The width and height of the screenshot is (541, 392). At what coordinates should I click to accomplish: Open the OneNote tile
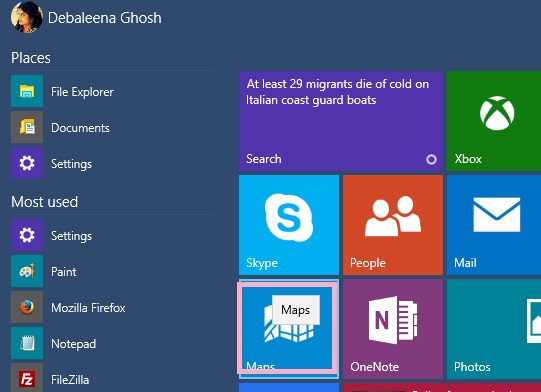[x=393, y=329]
